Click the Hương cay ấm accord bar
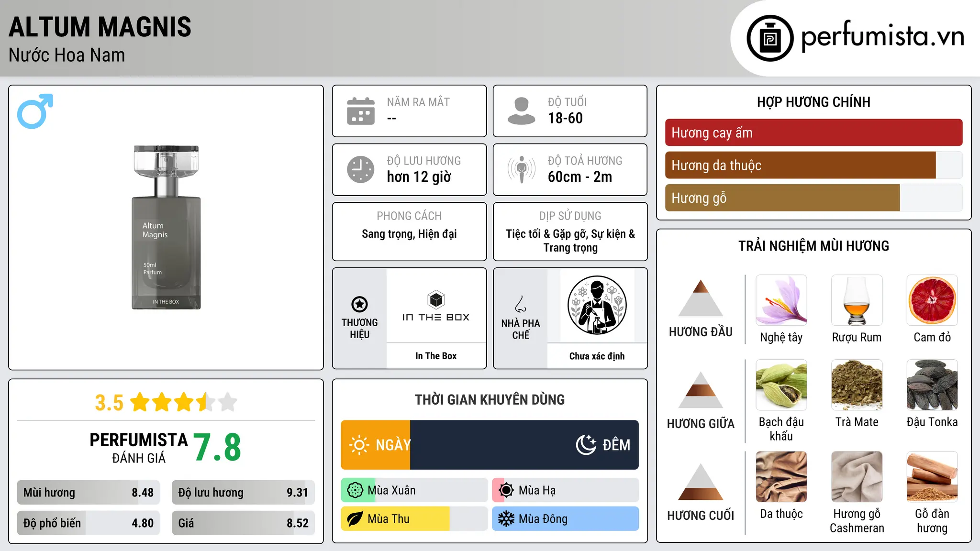 click(813, 132)
